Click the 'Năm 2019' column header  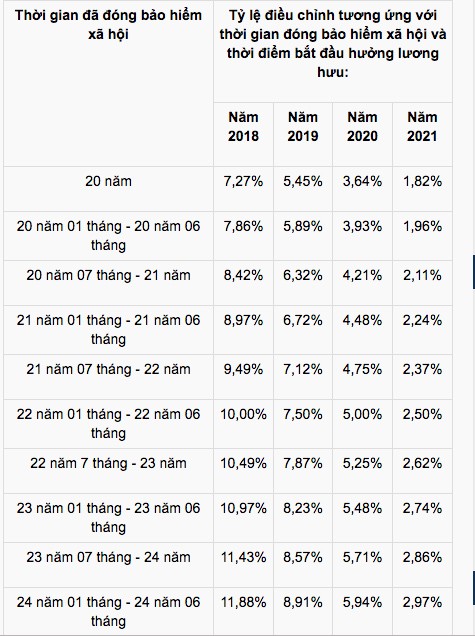point(303,127)
